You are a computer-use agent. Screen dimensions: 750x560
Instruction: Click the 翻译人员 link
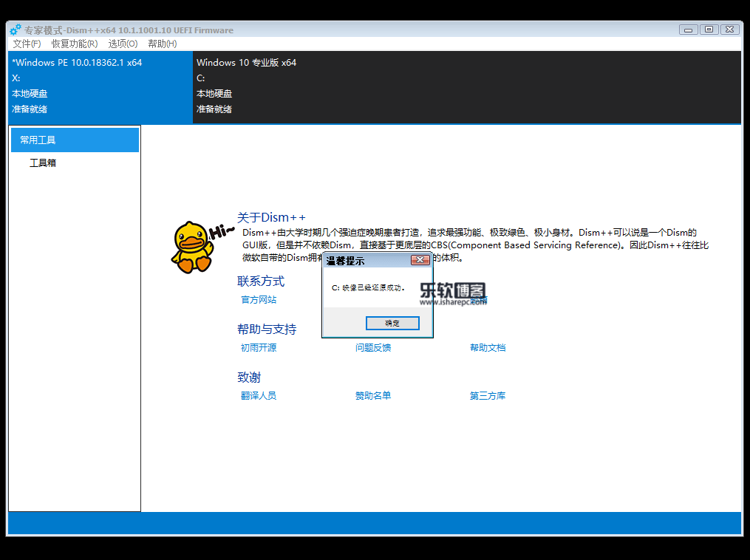coord(259,396)
